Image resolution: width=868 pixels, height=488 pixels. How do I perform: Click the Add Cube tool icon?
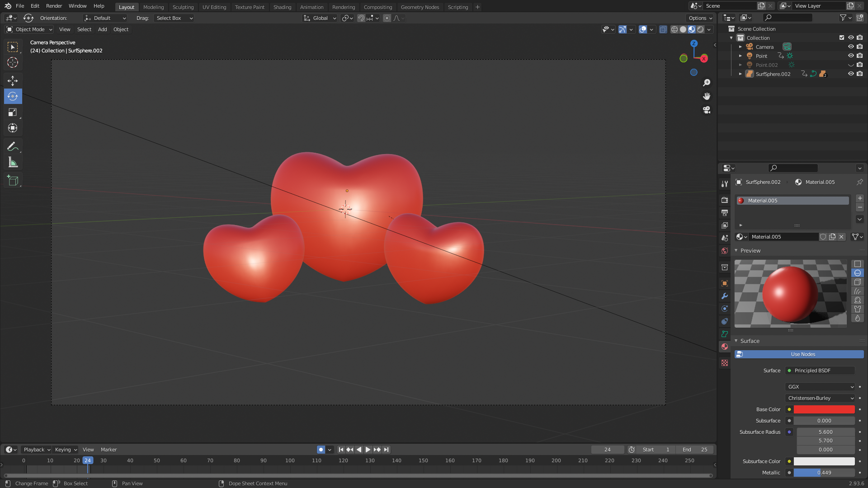pyautogui.click(x=13, y=181)
